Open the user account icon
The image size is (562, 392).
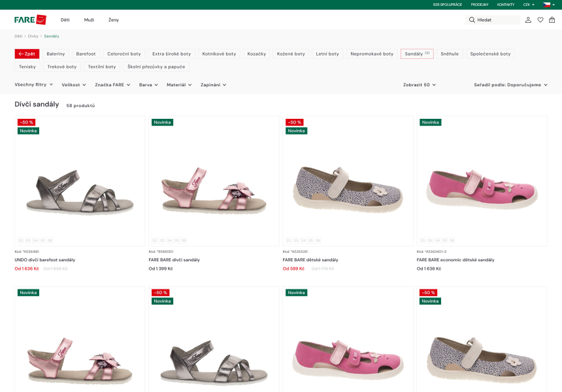coord(528,20)
